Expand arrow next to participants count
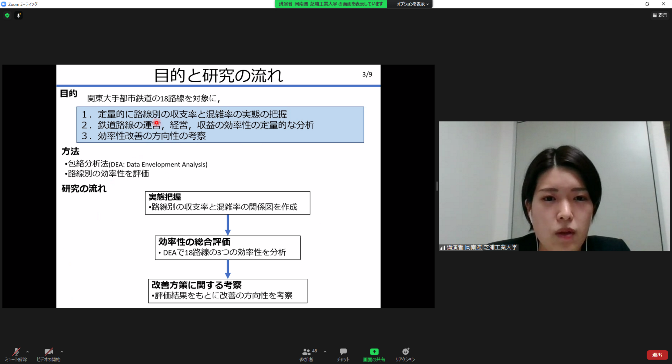 tap(324, 351)
